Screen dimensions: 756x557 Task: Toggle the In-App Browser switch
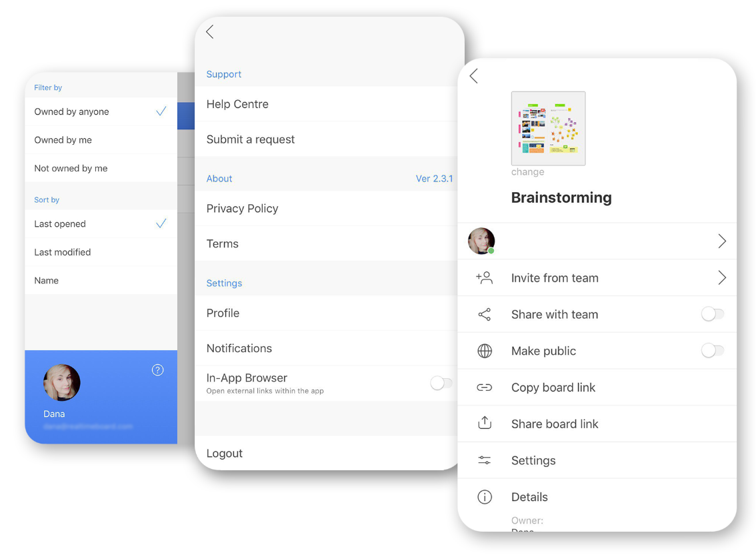coord(441,383)
